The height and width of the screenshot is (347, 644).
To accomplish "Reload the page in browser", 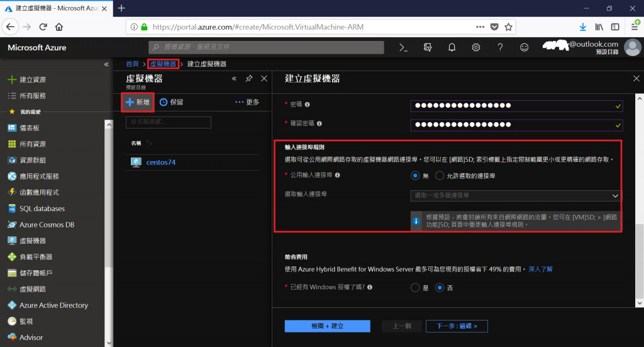I will (43, 26).
